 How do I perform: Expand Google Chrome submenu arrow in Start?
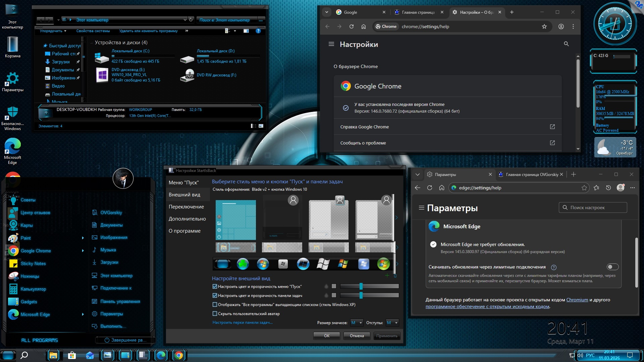[x=83, y=251]
